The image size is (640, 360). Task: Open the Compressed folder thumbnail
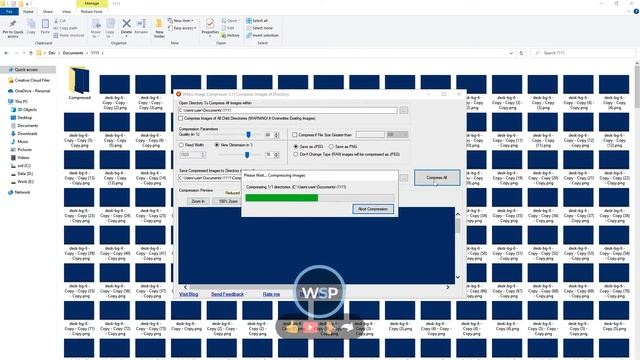click(x=79, y=83)
